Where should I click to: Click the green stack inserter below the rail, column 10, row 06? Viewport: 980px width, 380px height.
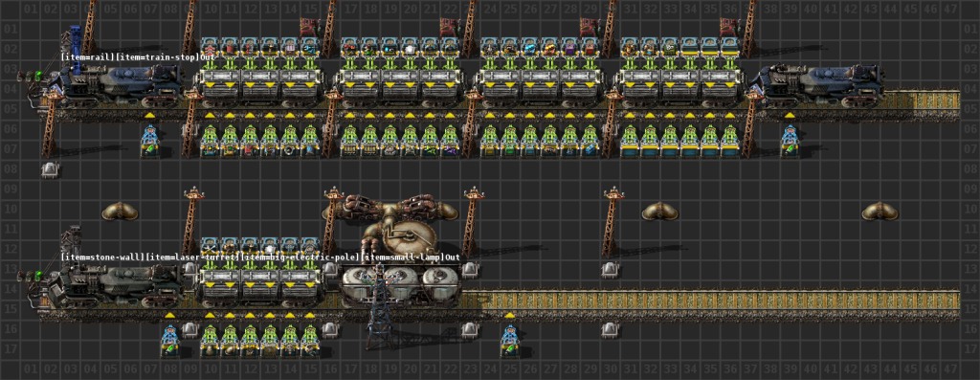pyautogui.click(x=210, y=134)
